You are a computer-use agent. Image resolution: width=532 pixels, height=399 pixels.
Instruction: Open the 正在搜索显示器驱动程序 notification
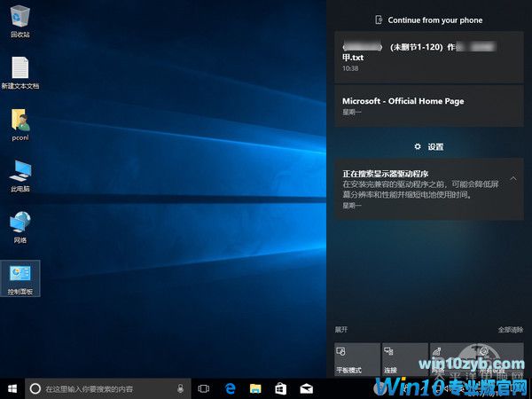pos(429,190)
